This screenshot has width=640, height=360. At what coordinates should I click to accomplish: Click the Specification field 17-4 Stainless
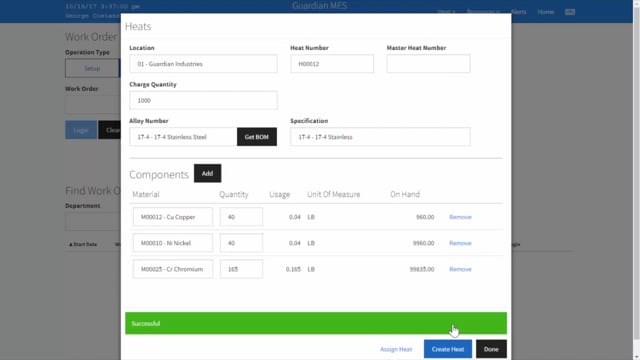380,137
